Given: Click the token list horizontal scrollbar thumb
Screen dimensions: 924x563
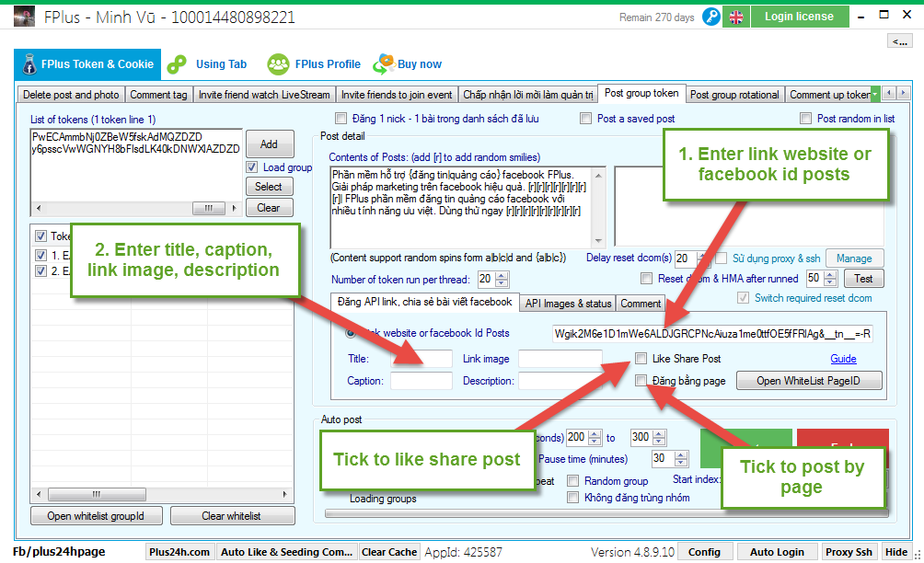Looking at the screenshot, I should tap(209, 208).
